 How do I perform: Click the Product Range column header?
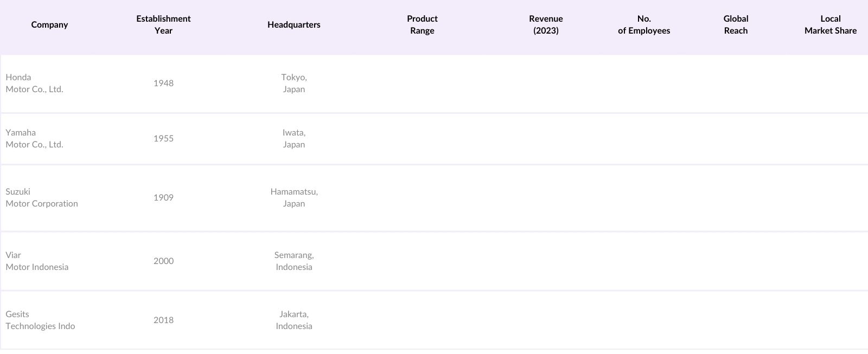422,24
